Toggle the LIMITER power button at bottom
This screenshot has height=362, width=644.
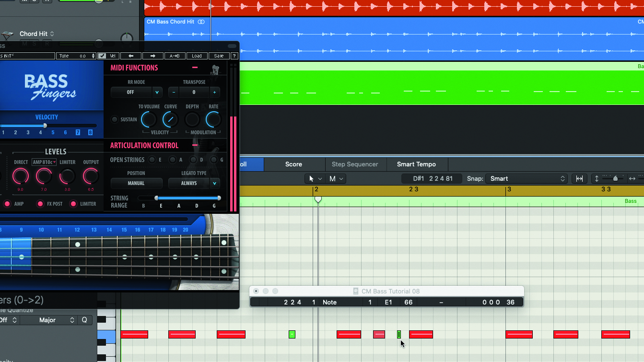pyautogui.click(x=73, y=204)
